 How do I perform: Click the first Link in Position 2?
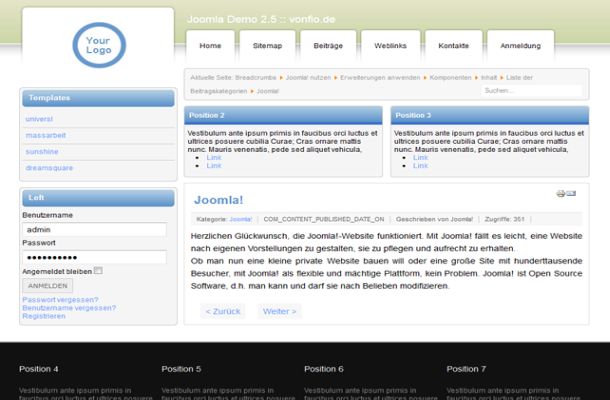(214, 158)
